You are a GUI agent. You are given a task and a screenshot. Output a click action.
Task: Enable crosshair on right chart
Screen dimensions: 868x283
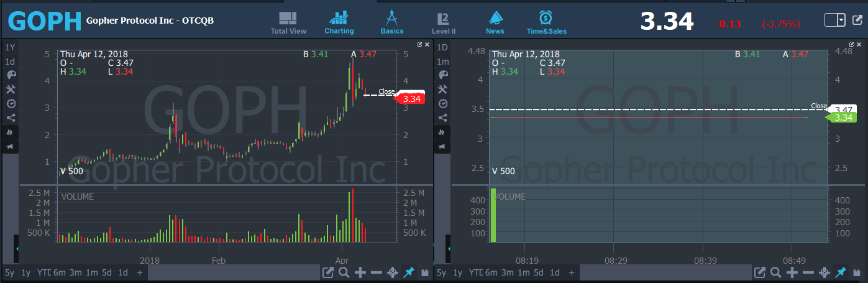point(824,272)
